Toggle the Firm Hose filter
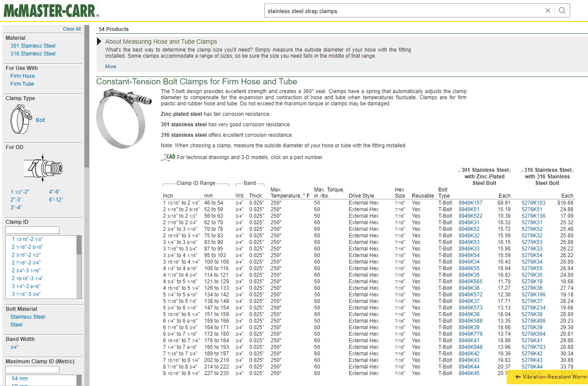Viewport: 588px width, 386px height. pyautogui.click(x=23, y=76)
